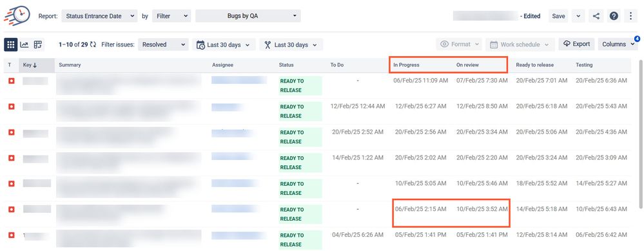
Task: Open the three-dot more options menu
Action: click(x=631, y=16)
